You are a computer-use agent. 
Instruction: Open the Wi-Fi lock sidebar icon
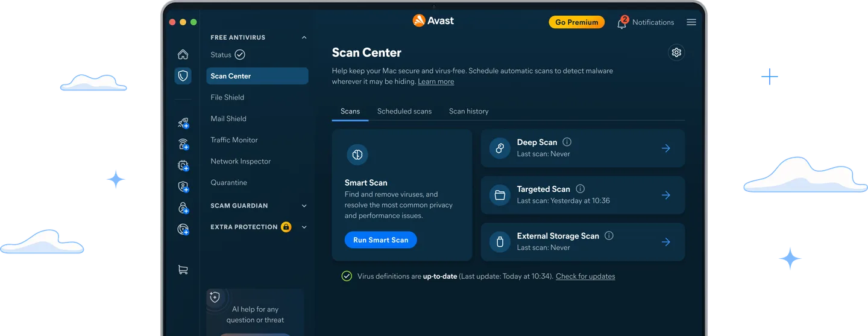(x=183, y=144)
